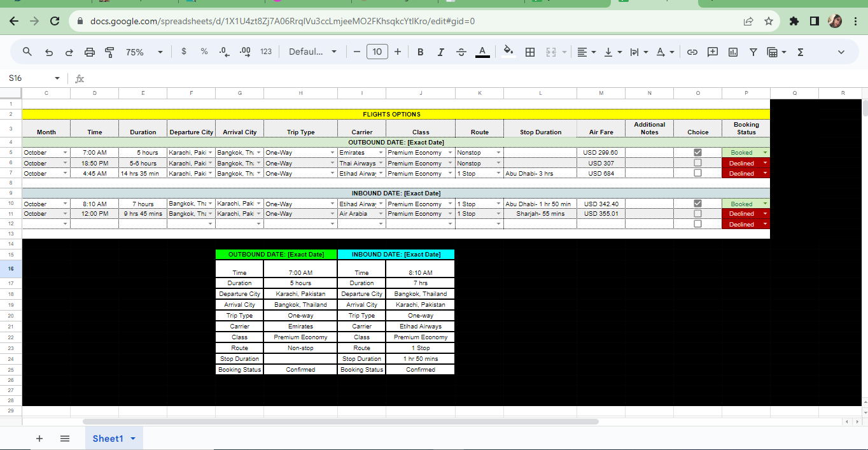Insert a chart
868x450 pixels.
point(733,52)
